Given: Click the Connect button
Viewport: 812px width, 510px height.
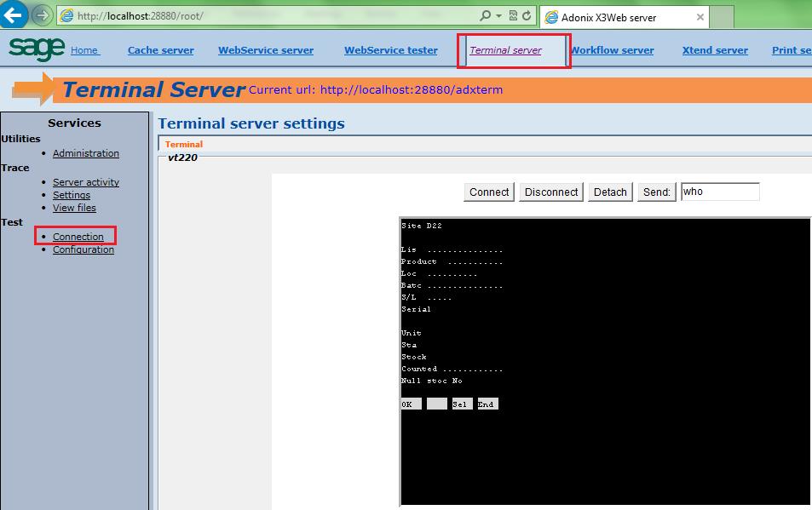Looking at the screenshot, I should point(489,192).
